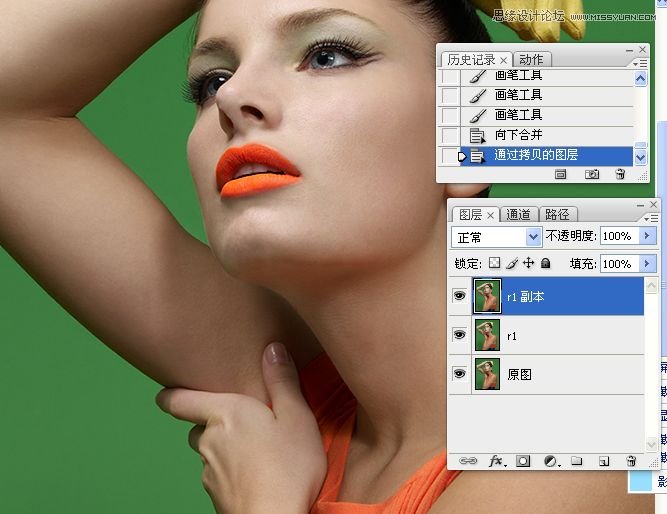Lock layer position

click(x=528, y=263)
